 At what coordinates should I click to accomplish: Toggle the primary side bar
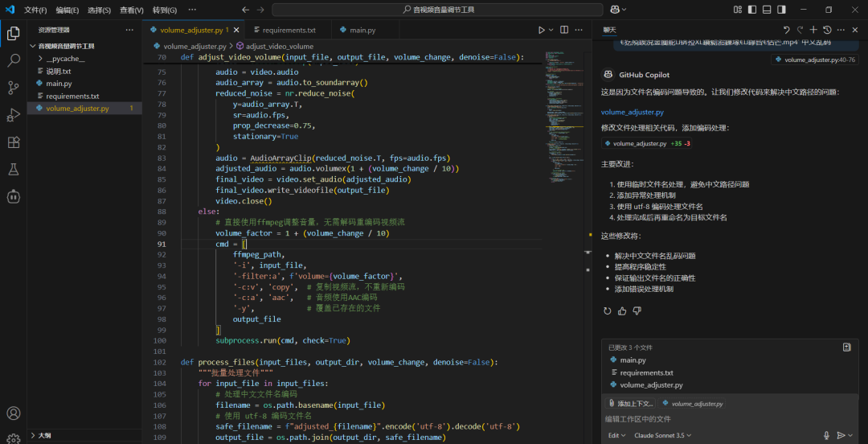(751, 10)
